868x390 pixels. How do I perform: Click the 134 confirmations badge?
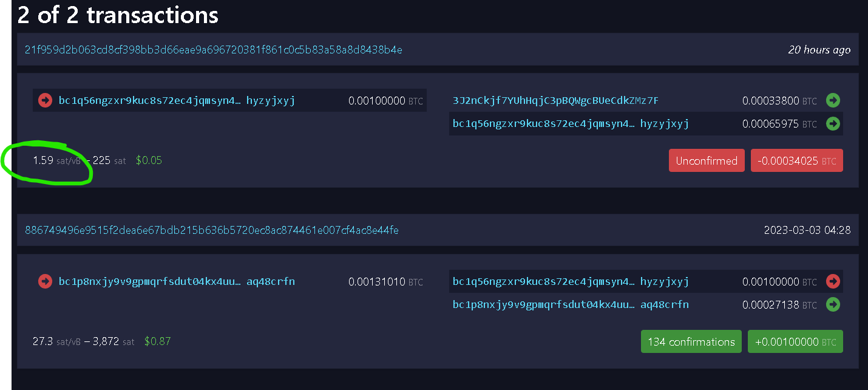(x=691, y=341)
